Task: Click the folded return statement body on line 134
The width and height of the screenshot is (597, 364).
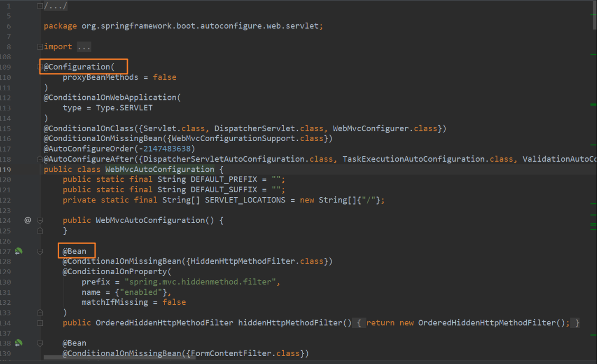Action: click(x=468, y=323)
